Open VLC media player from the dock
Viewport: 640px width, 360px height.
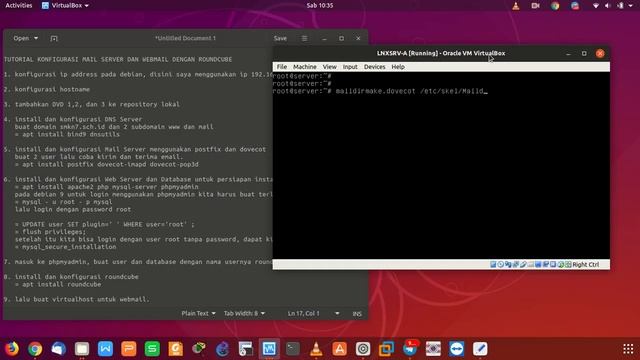click(x=316, y=349)
